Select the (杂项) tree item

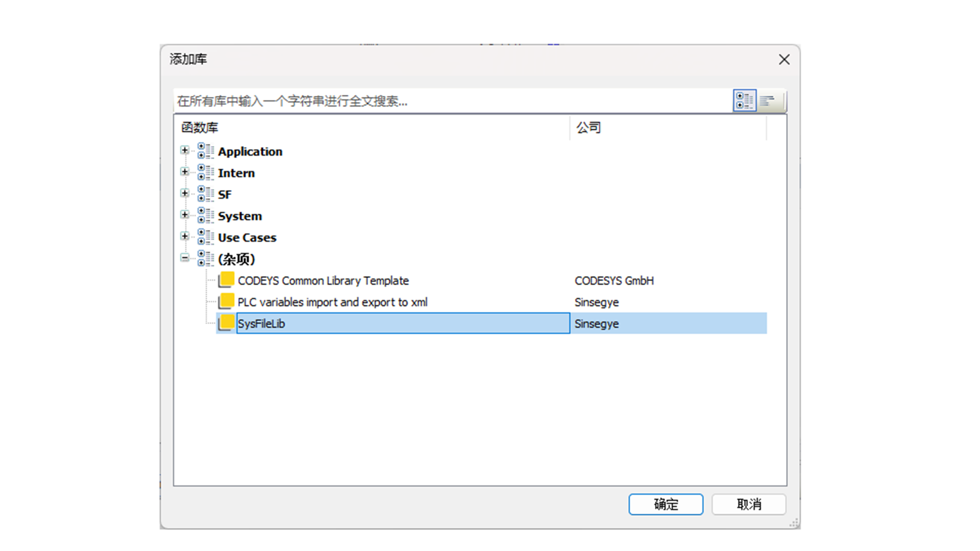236,259
